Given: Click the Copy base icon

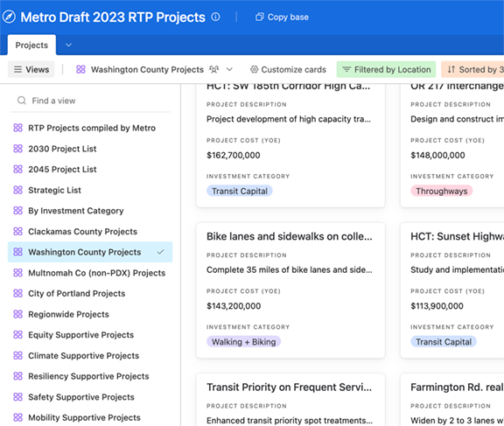Looking at the screenshot, I should click(x=260, y=17).
